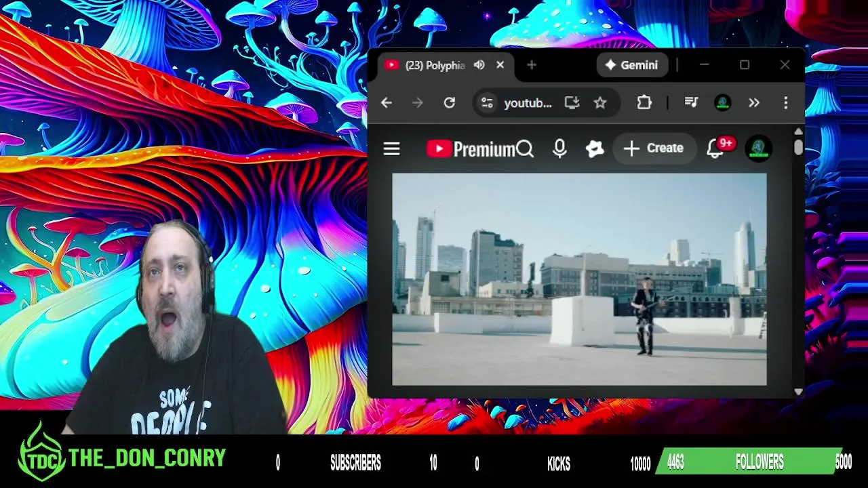Click the install app icon in address bar

point(572,102)
